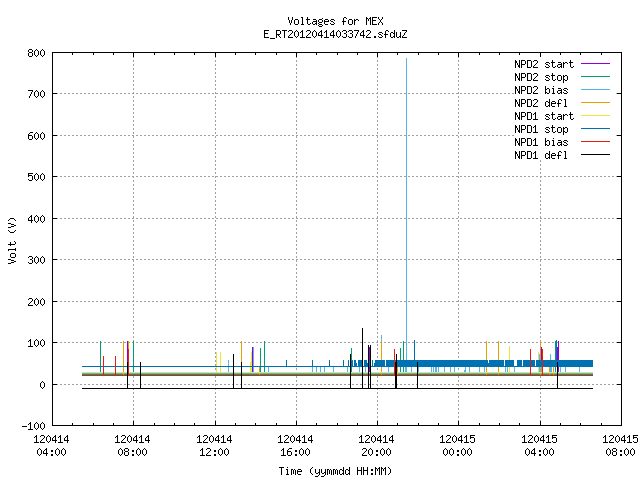Click the y-axis tick value 700

pyautogui.click(x=36, y=94)
